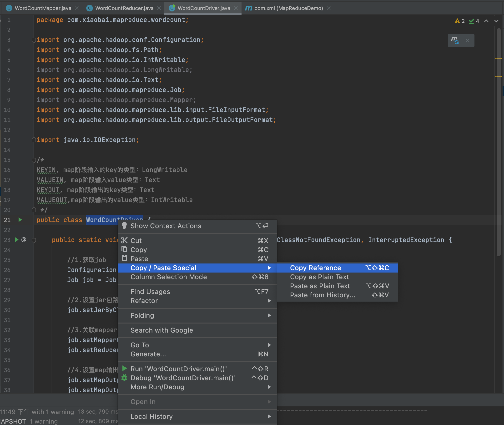Click the editor vertical scrollbar
This screenshot has height=425, width=504.
(x=499, y=145)
